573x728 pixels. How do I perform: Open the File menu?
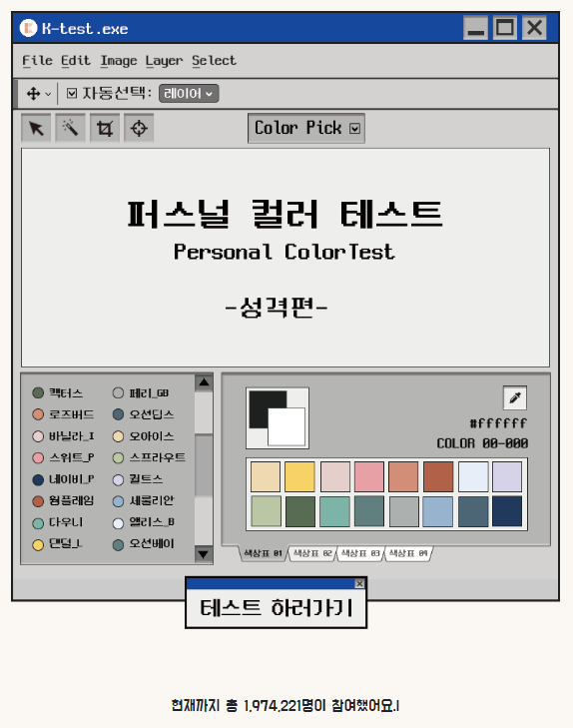pos(38,60)
